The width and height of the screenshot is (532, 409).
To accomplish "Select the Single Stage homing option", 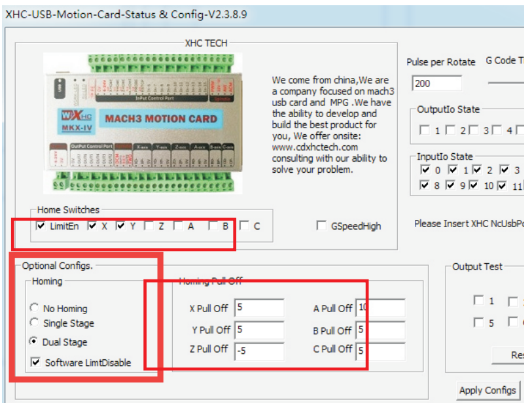I will point(34,323).
